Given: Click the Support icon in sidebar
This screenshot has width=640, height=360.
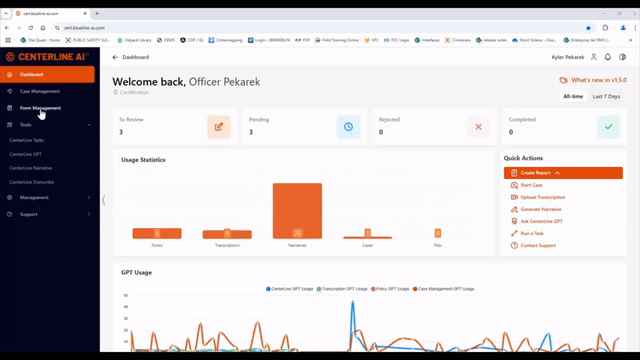Looking at the screenshot, I should click(x=9, y=214).
